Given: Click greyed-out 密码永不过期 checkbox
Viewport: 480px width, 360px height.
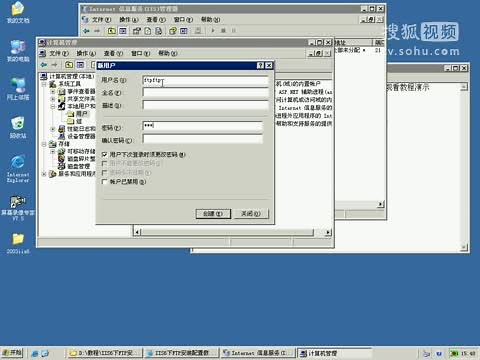Looking at the screenshot, I should point(105,173).
